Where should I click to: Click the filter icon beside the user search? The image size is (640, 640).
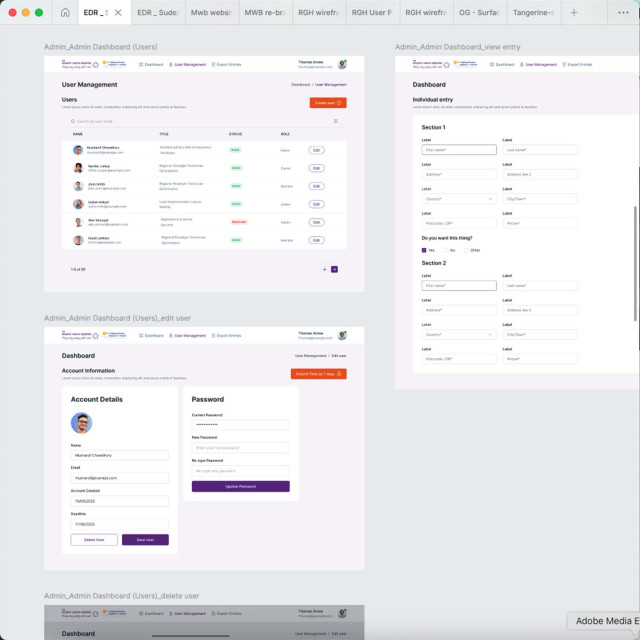[335, 121]
